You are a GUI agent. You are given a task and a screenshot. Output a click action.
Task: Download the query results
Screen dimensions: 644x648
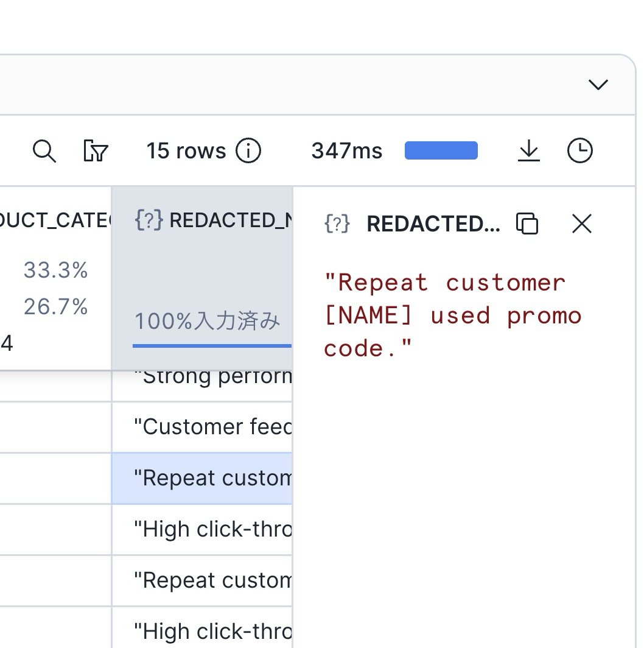(x=529, y=150)
